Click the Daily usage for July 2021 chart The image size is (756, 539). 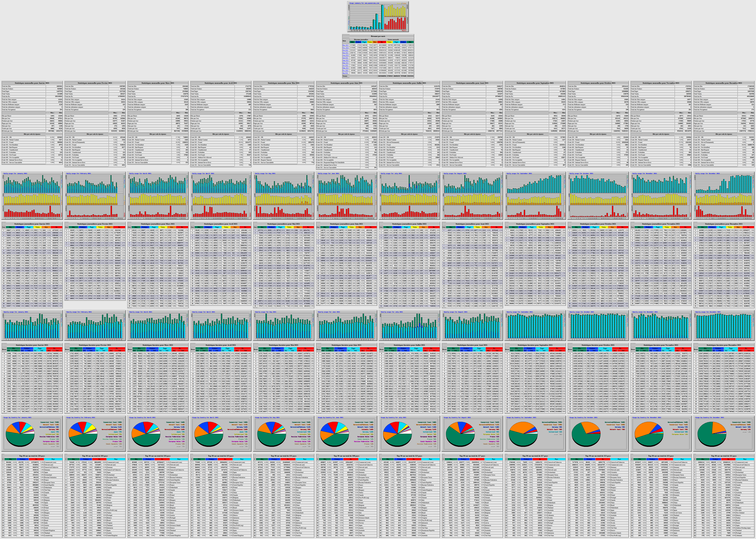click(x=409, y=196)
